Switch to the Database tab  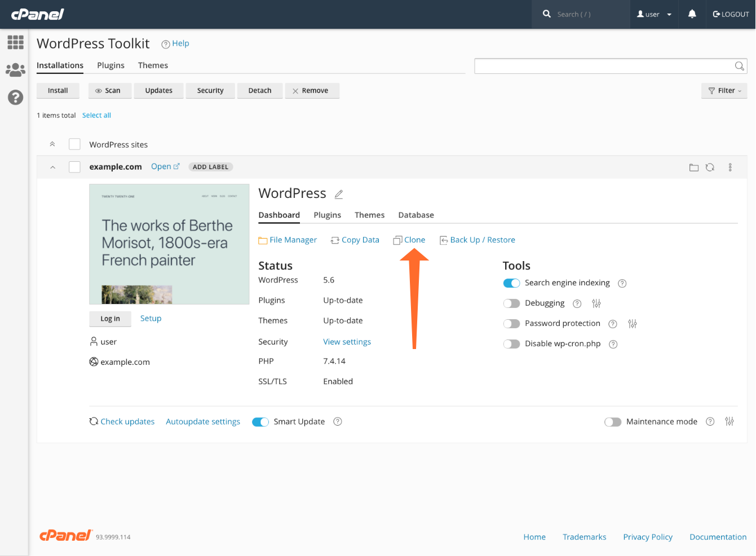click(416, 215)
